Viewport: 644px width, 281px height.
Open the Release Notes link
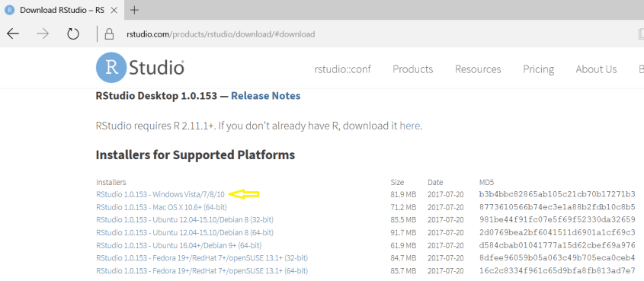tap(266, 96)
